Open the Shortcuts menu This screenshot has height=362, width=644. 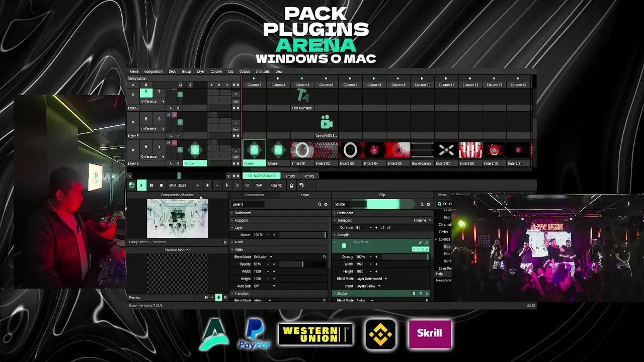262,71
